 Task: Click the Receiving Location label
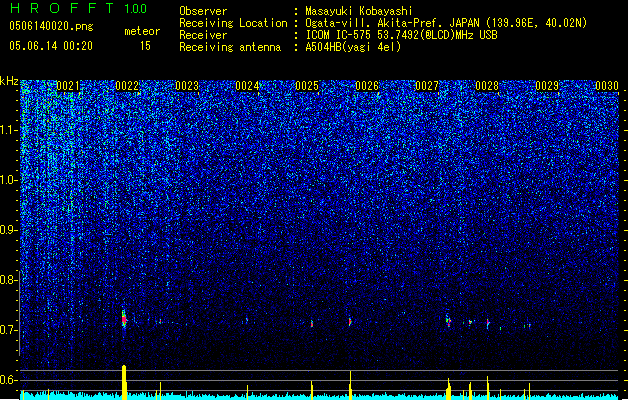233,23
